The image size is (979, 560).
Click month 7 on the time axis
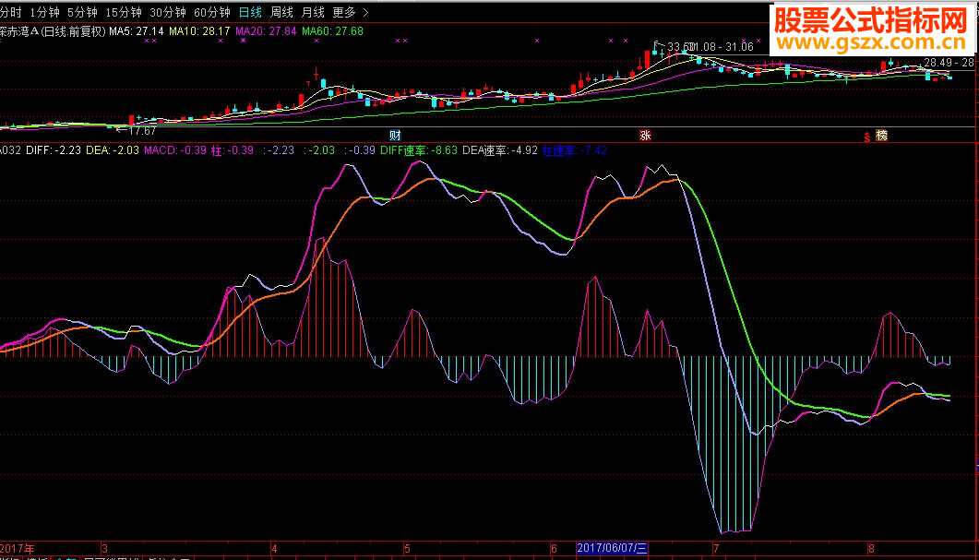click(716, 549)
